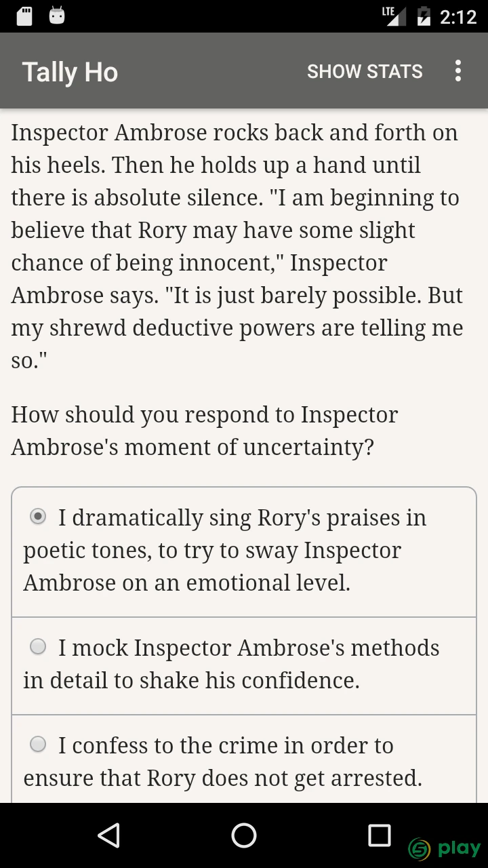The width and height of the screenshot is (488, 868).
Task: Select radio to confess to the crime
Action: 39,745
